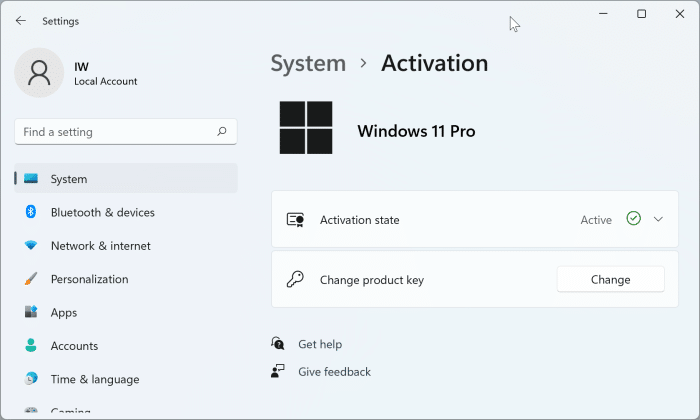Click the product key icon

point(295,279)
